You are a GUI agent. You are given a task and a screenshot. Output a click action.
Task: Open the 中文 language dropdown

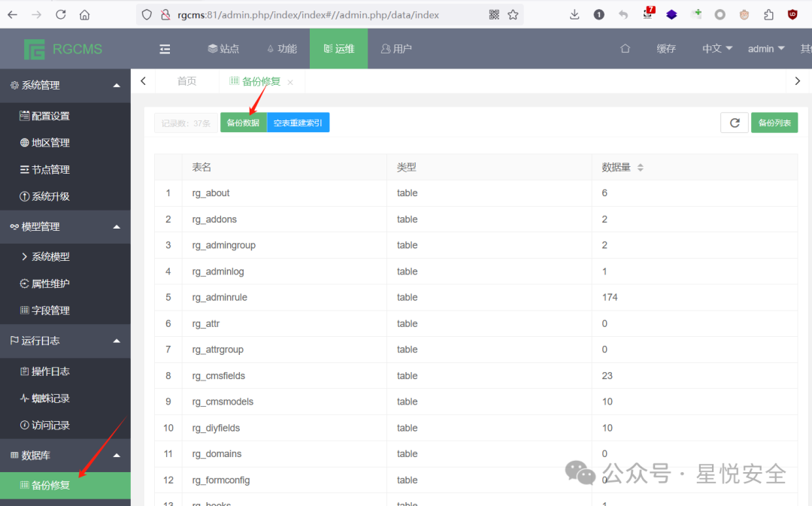pyautogui.click(x=717, y=49)
